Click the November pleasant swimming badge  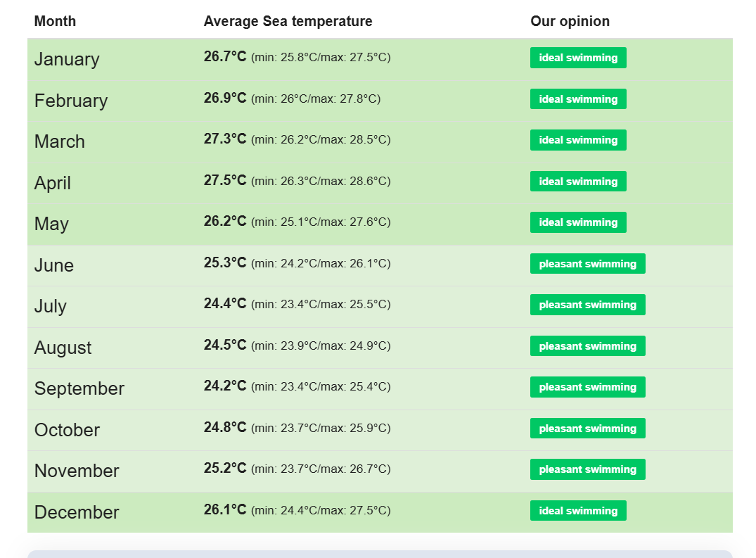(x=588, y=469)
